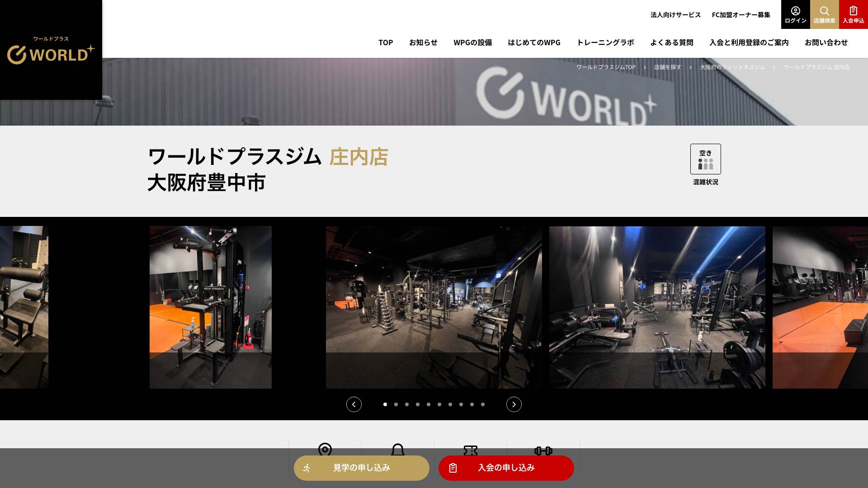Go to ワールドプラスジムTOP breadcrumb
The height and width of the screenshot is (488, 868).
(x=606, y=67)
